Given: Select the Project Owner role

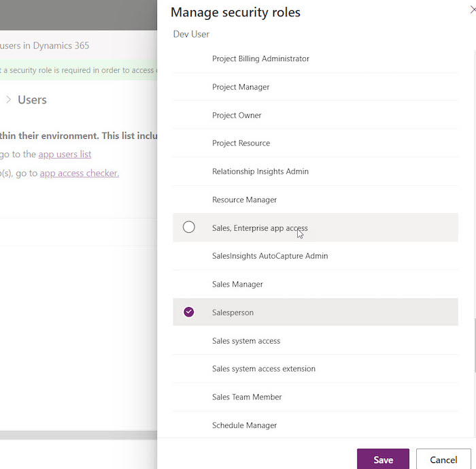Looking at the screenshot, I should [316, 115].
